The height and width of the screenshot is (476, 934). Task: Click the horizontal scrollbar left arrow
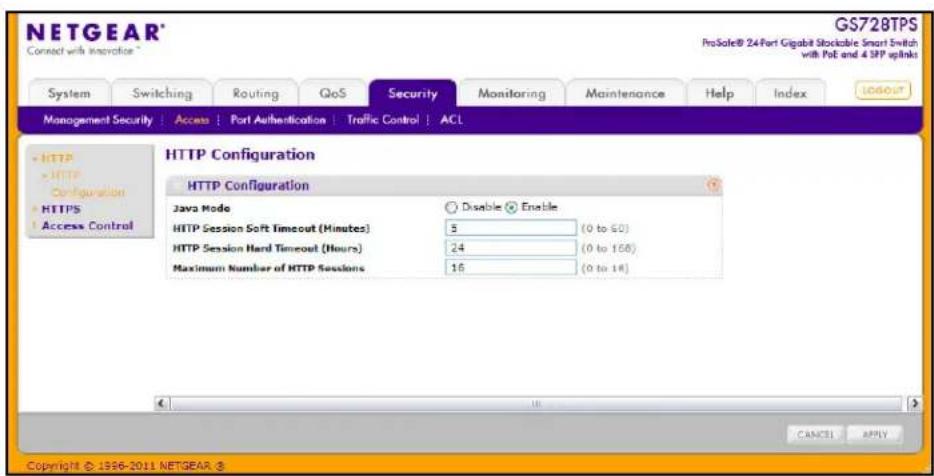160,403
